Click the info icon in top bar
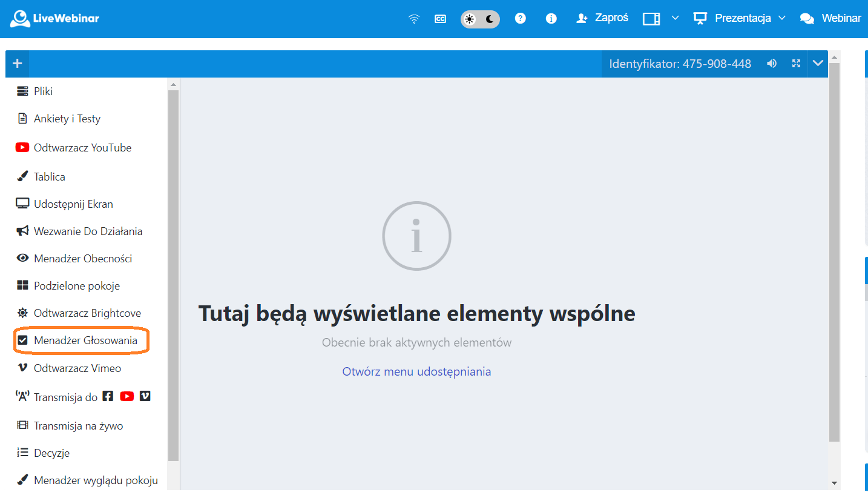The height and width of the screenshot is (498, 868). (551, 18)
